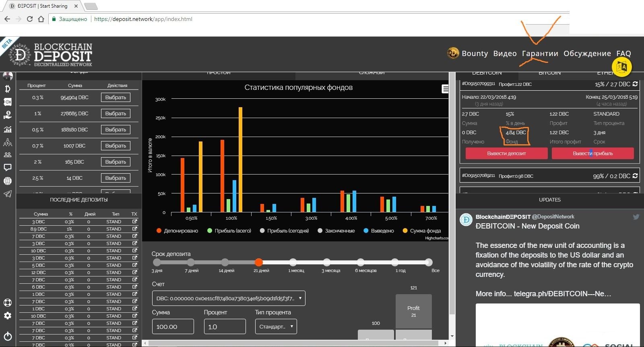644x347 pixels.
Task: Open the chat bubble sidebar icon
Action: click(8, 167)
